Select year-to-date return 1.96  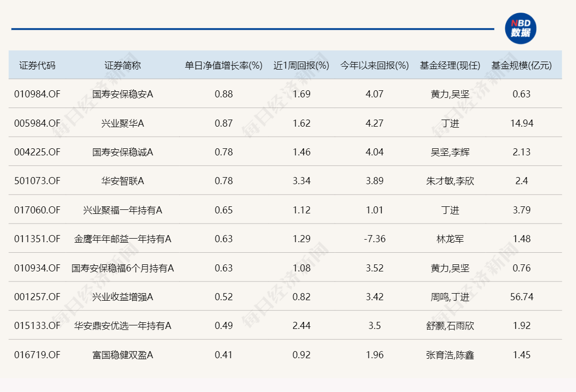tap(375, 355)
